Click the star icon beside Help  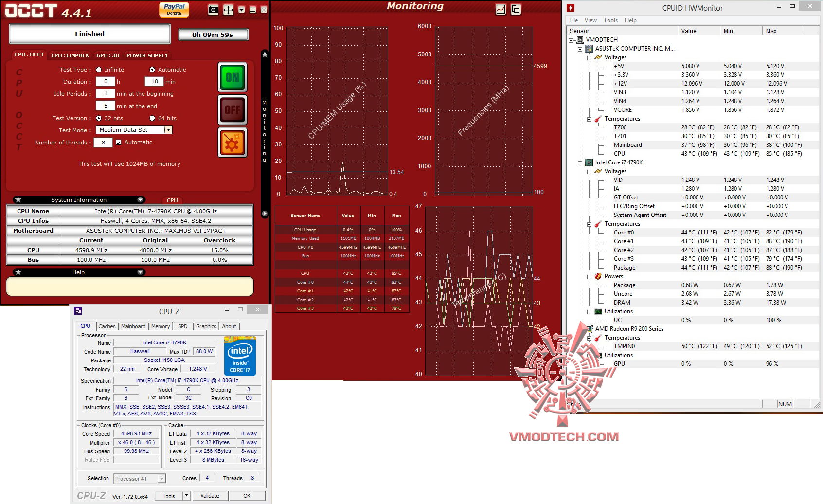pyautogui.click(x=18, y=272)
